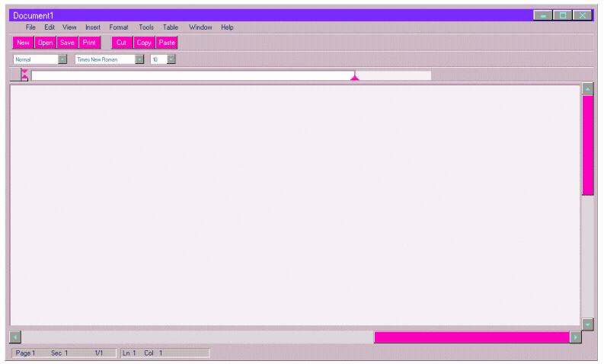604x364 pixels.
Task: Click the Normal style field
Action: 36,59
